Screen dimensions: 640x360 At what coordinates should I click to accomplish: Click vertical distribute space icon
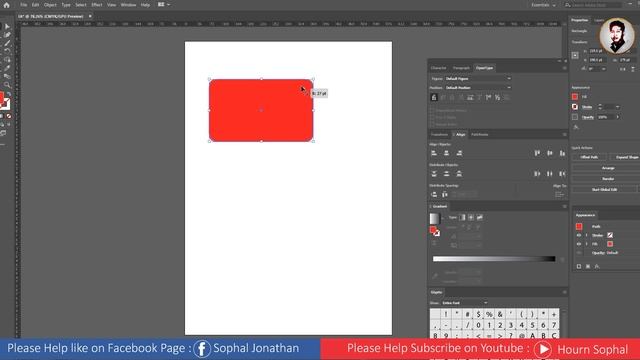pyautogui.click(x=434, y=195)
